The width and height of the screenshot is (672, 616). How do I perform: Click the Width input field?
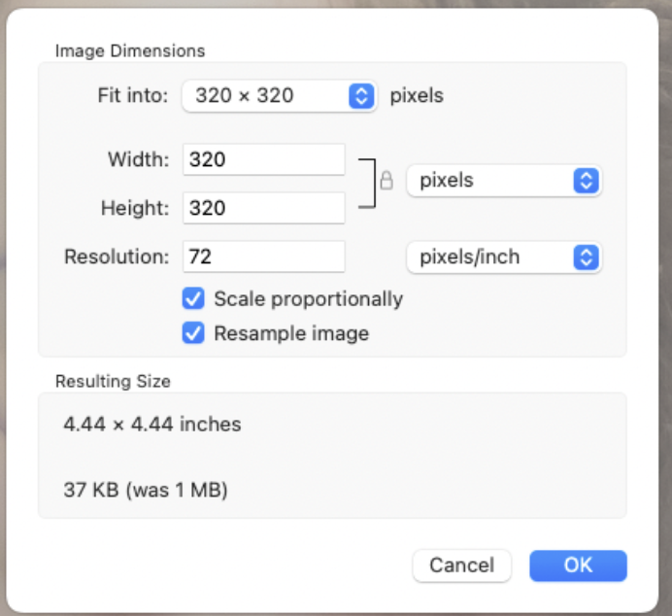click(x=263, y=159)
